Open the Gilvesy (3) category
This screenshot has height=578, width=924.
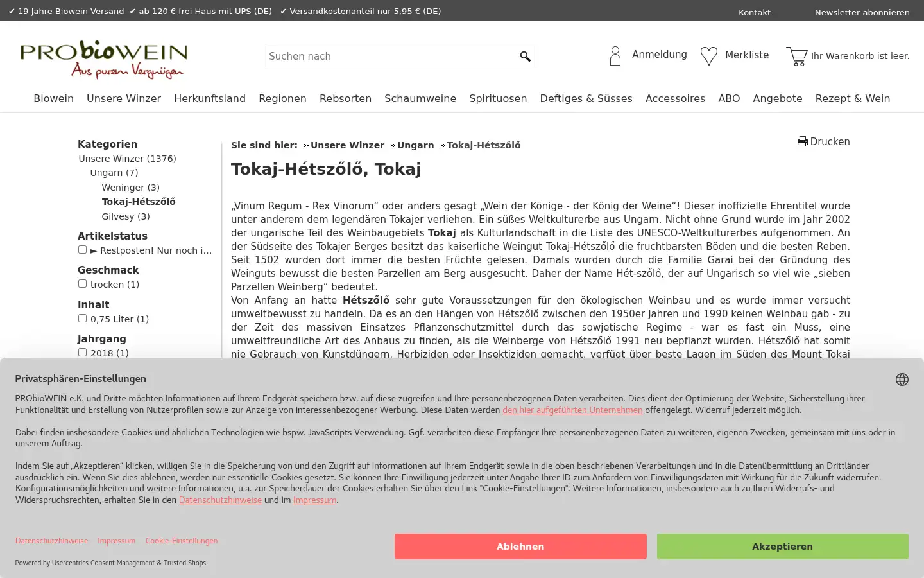(126, 216)
